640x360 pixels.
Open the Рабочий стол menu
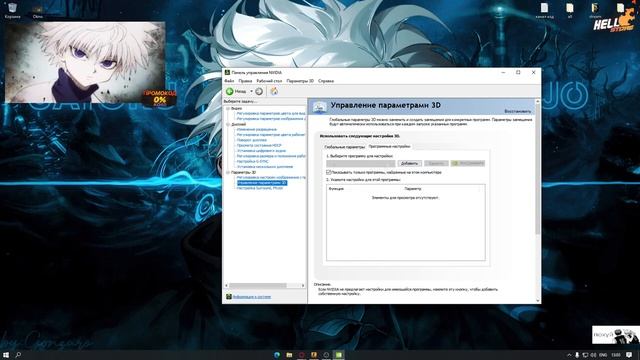pos(269,81)
